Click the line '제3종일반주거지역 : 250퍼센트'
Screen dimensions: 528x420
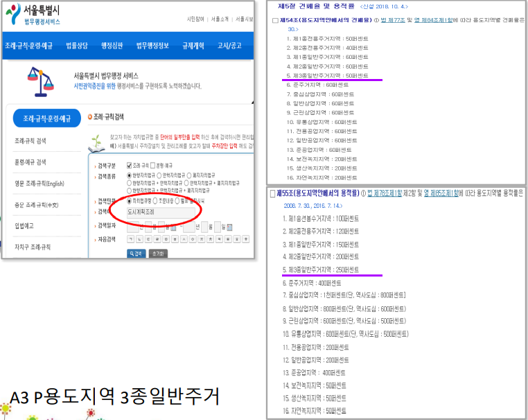click(x=321, y=270)
